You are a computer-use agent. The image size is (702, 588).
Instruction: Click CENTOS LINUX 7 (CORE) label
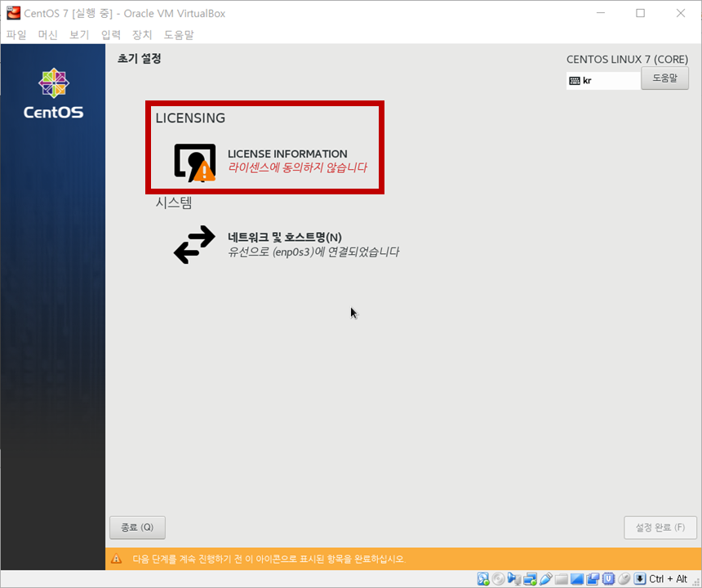(x=627, y=59)
